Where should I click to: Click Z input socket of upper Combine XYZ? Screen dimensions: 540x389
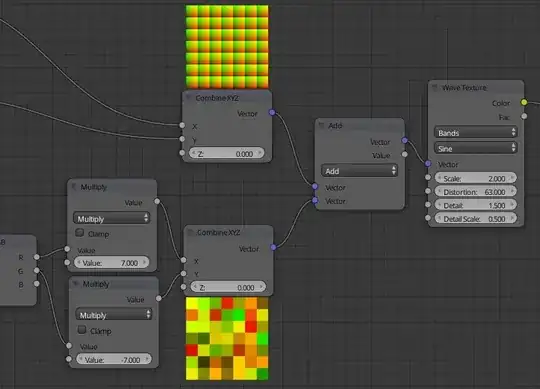pyautogui.click(x=182, y=153)
